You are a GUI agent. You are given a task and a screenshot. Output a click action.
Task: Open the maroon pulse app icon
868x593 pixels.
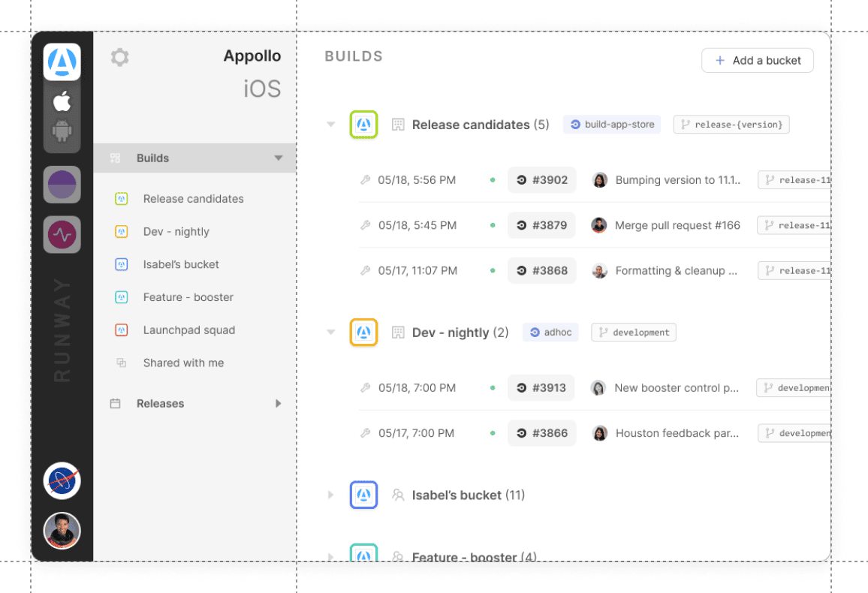point(62,234)
